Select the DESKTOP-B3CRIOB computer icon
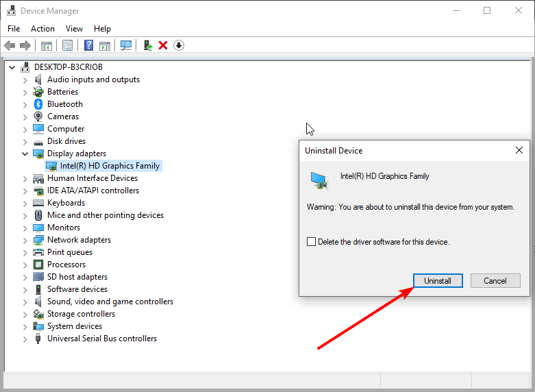This screenshot has width=535, height=392. (25, 67)
